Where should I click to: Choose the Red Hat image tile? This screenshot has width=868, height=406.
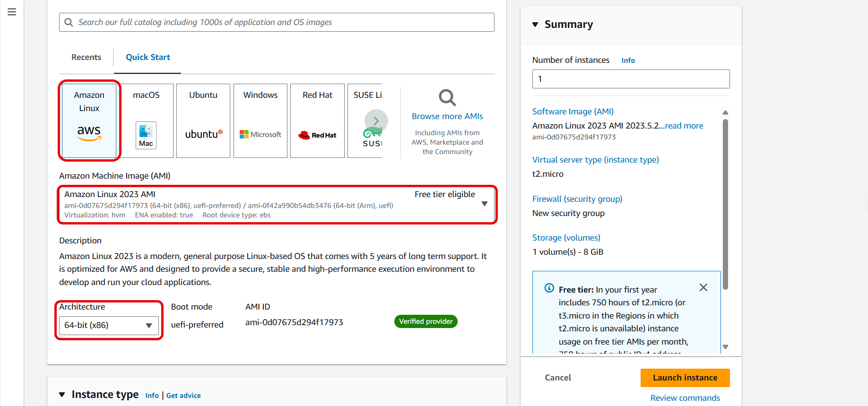coord(317,121)
